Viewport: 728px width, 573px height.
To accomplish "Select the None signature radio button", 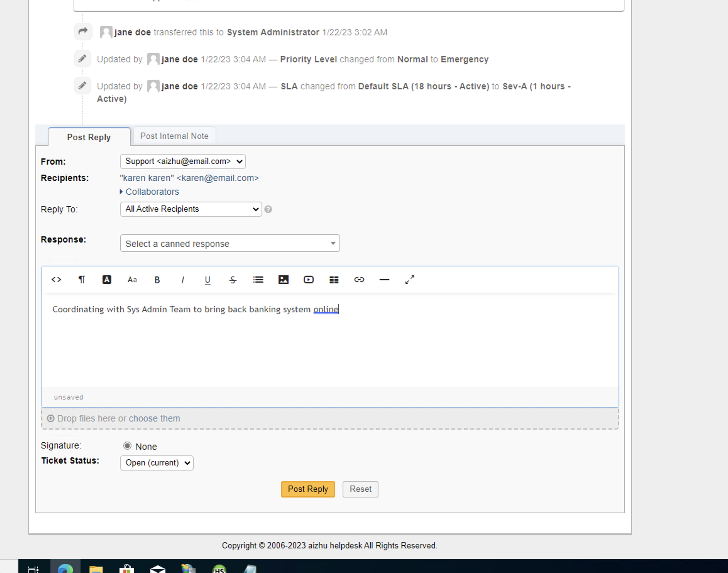I will click(x=127, y=445).
